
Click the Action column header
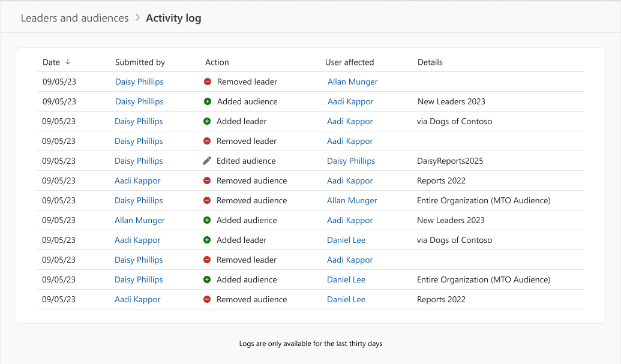point(217,62)
